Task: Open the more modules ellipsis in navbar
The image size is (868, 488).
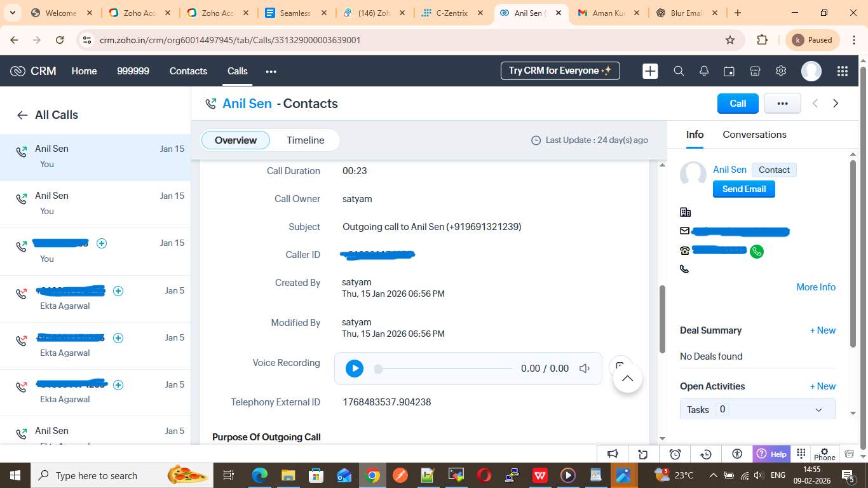Action: (271, 71)
